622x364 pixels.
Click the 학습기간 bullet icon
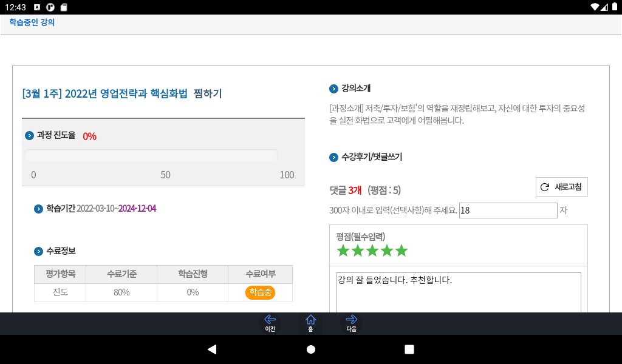coord(38,209)
